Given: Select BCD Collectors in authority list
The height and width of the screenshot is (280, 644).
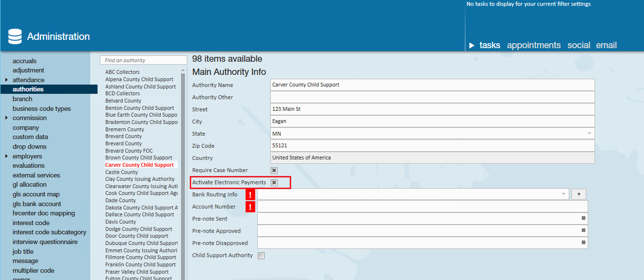Looking at the screenshot, I should pyautogui.click(x=122, y=93).
